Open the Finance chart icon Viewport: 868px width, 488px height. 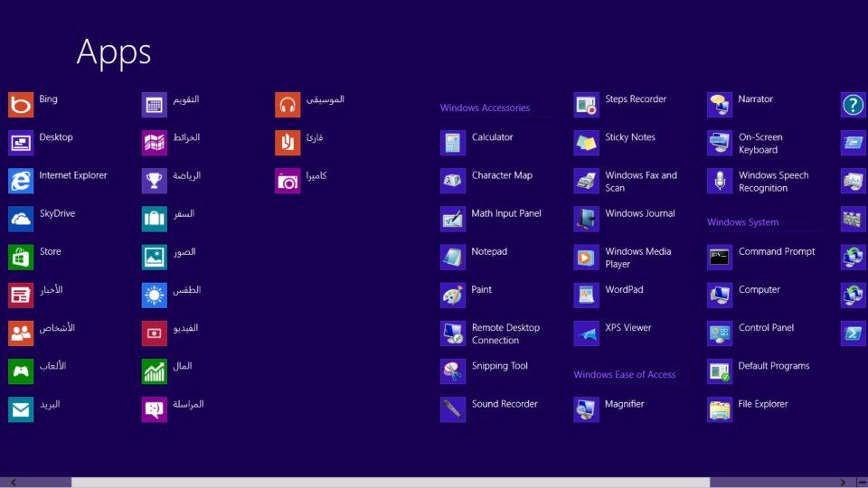click(x=154, y=371)
